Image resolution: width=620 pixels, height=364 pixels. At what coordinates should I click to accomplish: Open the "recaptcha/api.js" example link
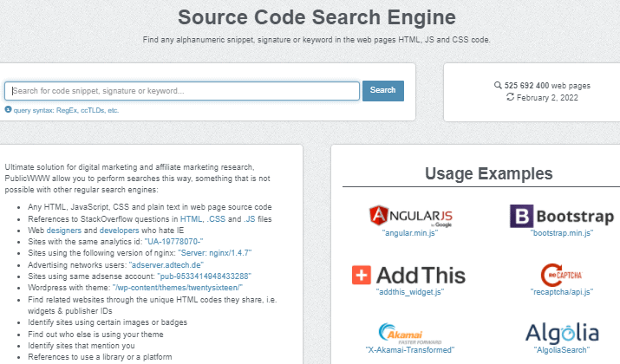(561, 292)
